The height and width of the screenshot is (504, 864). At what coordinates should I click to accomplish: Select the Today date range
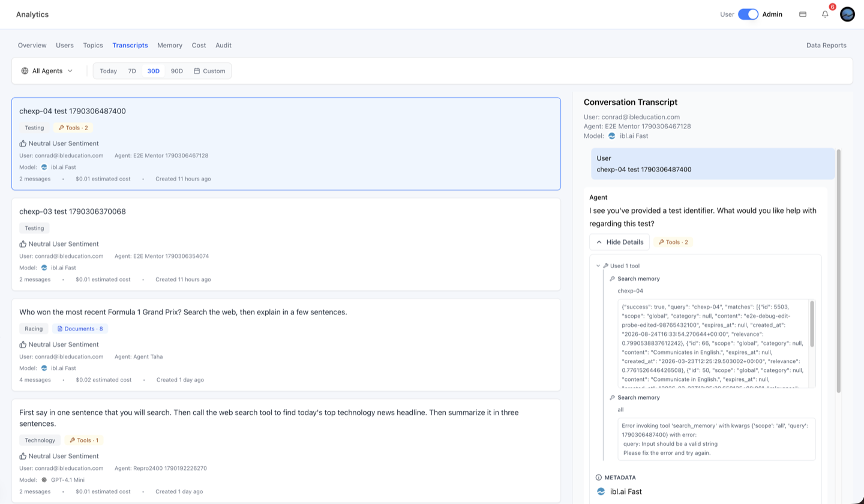click(109, 71)
